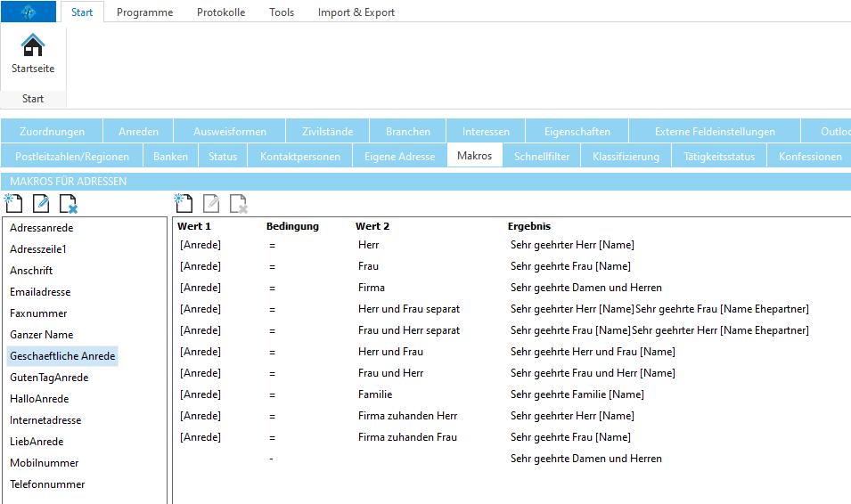
Task: Open the Anreden settings tab
Action: tap(138, 131)
